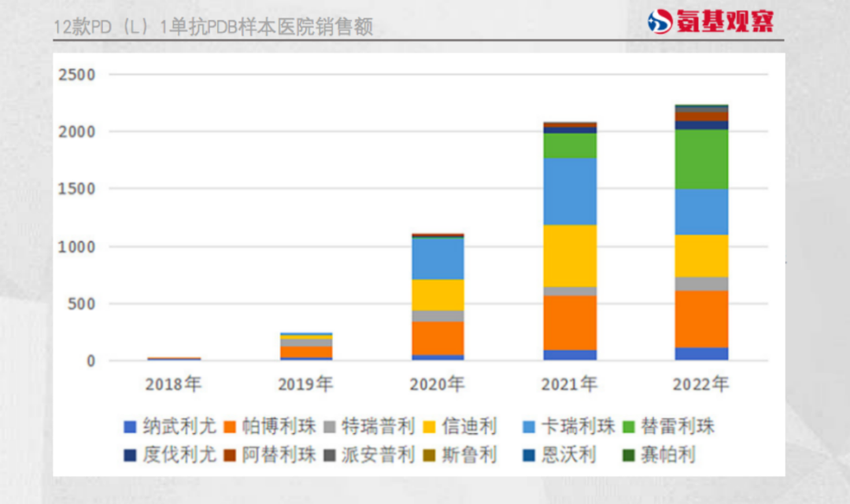Click the yellow 信迪利 segment in 2022 bar
This screenshot has width=850, height=504.
701,256
